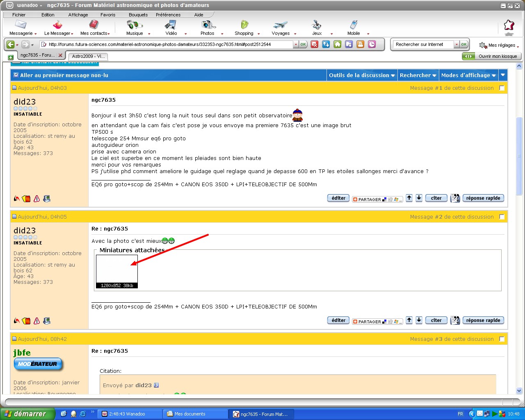
Task: Click the Windows démarrer start button
Action: (27, 414)
